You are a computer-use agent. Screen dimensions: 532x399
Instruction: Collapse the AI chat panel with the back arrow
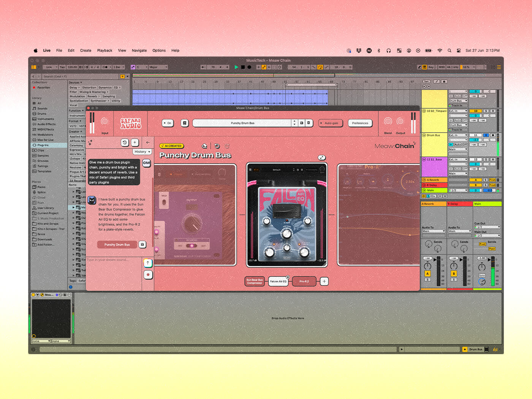coord(148,142)
